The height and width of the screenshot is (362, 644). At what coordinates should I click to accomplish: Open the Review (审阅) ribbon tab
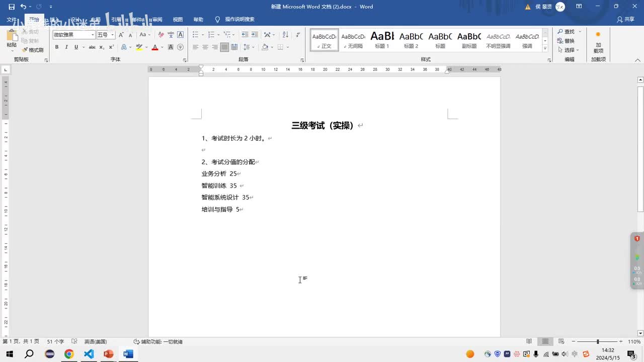point(157,19)
